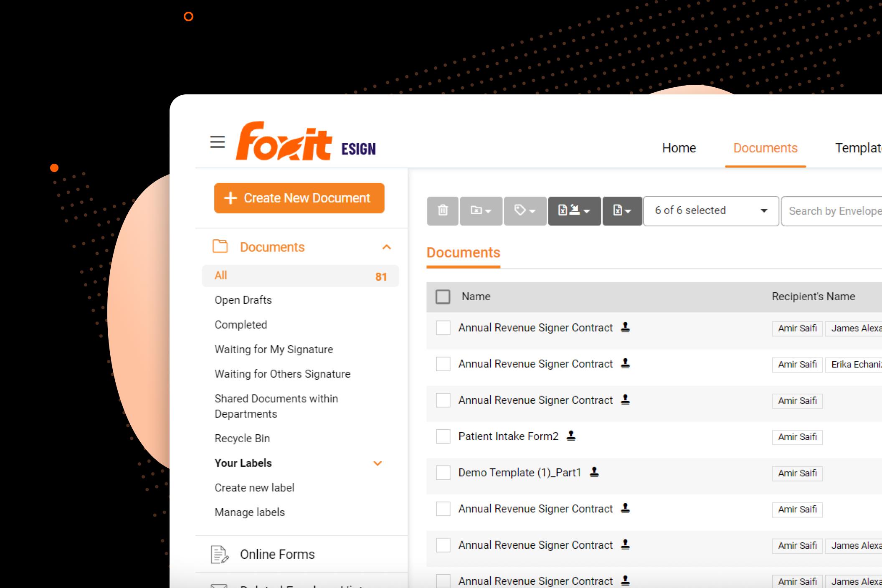The width and height of the screenshot is (882, 588).
Task: Click Create New Document button
Action: point(299,198)
